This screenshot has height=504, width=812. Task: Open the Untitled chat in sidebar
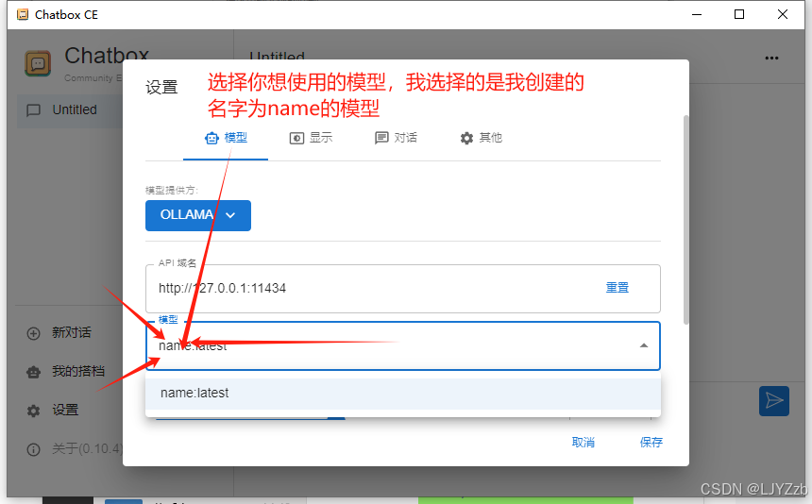point(70,110)
